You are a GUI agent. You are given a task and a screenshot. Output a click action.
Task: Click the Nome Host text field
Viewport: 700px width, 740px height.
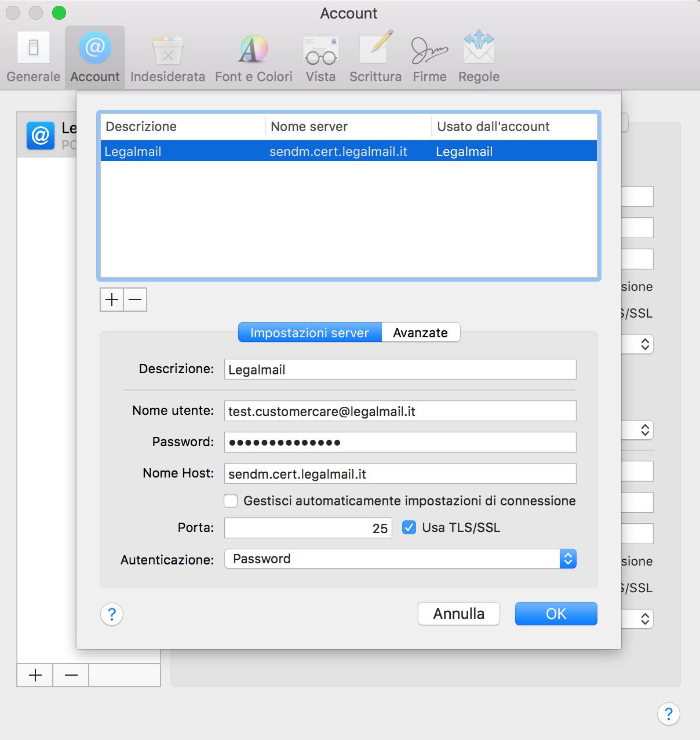400,473
